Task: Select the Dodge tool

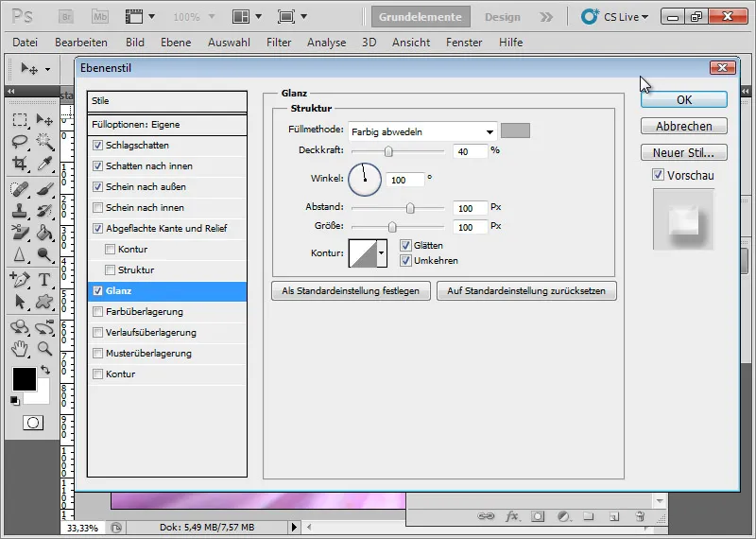Action: [x=44, y=254]
